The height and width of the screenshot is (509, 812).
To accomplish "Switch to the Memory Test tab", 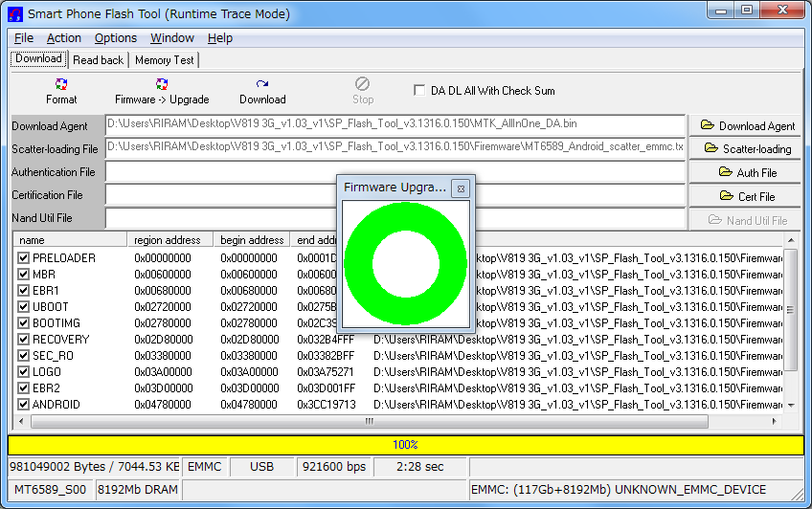I will 164,60.
